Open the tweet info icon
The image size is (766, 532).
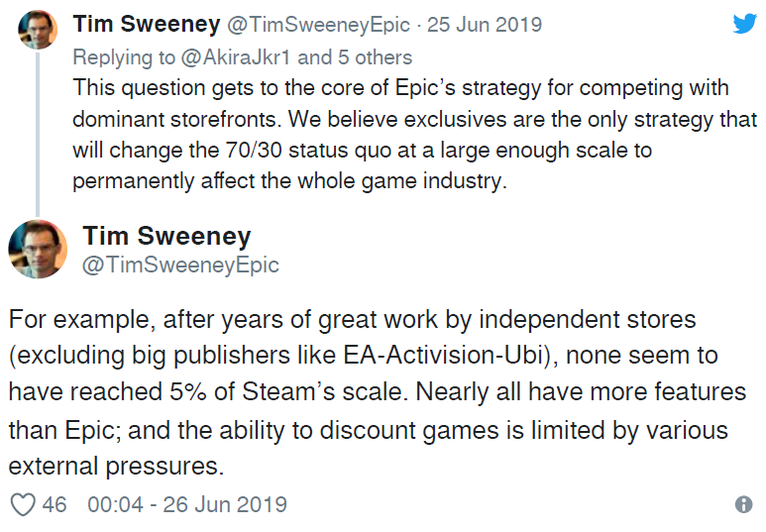point(743,504)
